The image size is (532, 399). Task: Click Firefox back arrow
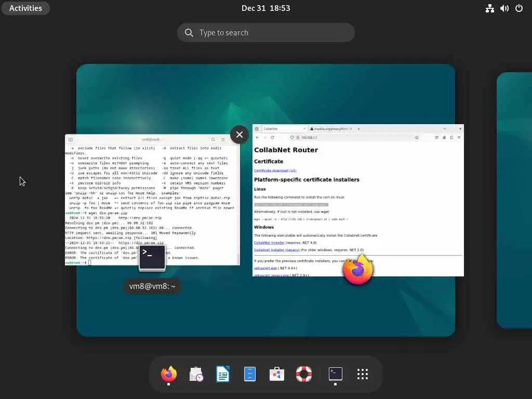257,137
